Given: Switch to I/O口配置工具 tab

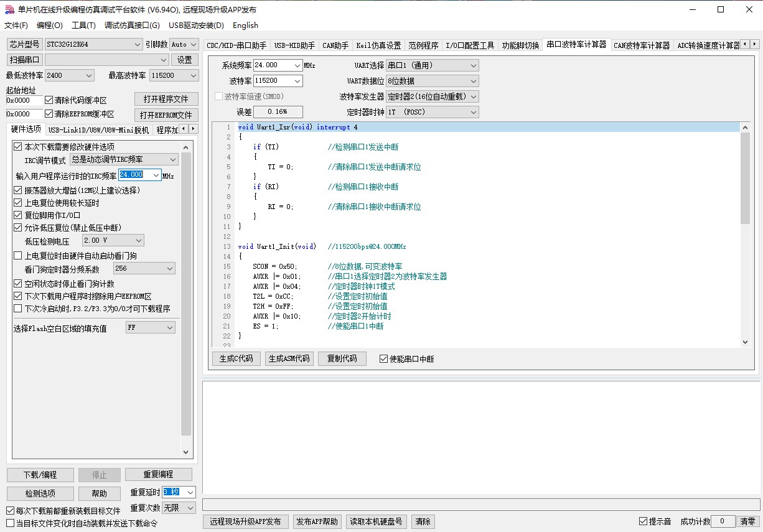Looking at the screenshot, I should [x=470, y=45].
